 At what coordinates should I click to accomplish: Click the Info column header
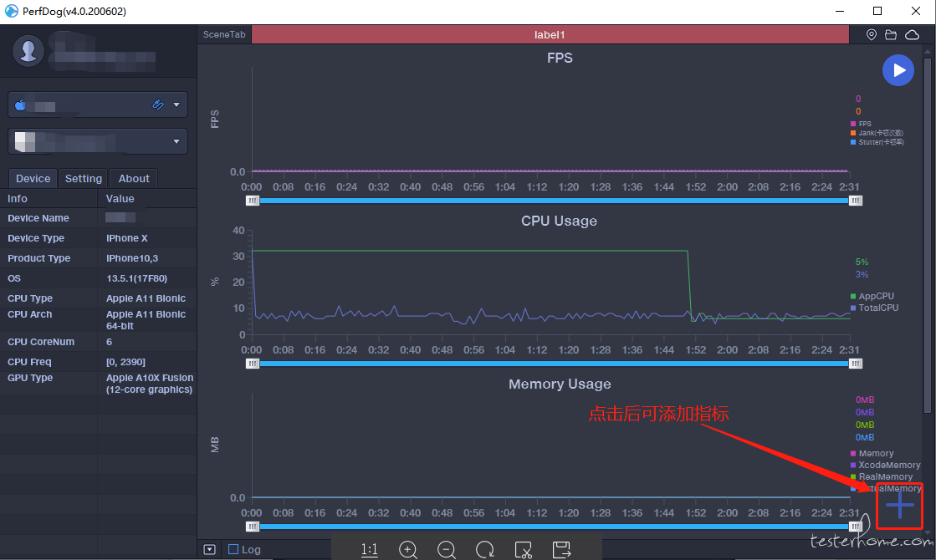click(x=49, y=199)
